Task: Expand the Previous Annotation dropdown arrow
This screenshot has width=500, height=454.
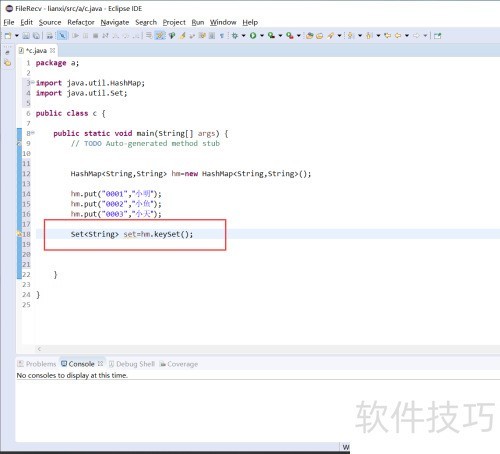Action: tap(378, 36)
